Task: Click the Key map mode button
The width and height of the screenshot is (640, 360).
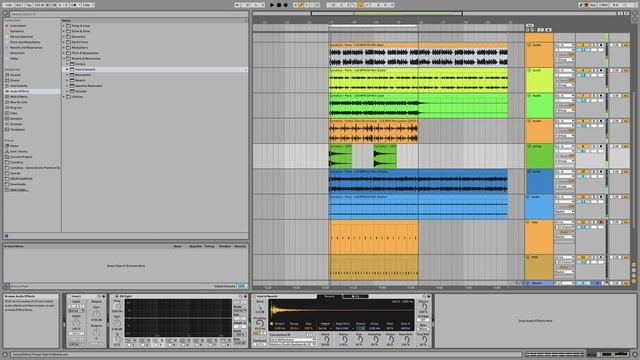Action: pos(594,5)
